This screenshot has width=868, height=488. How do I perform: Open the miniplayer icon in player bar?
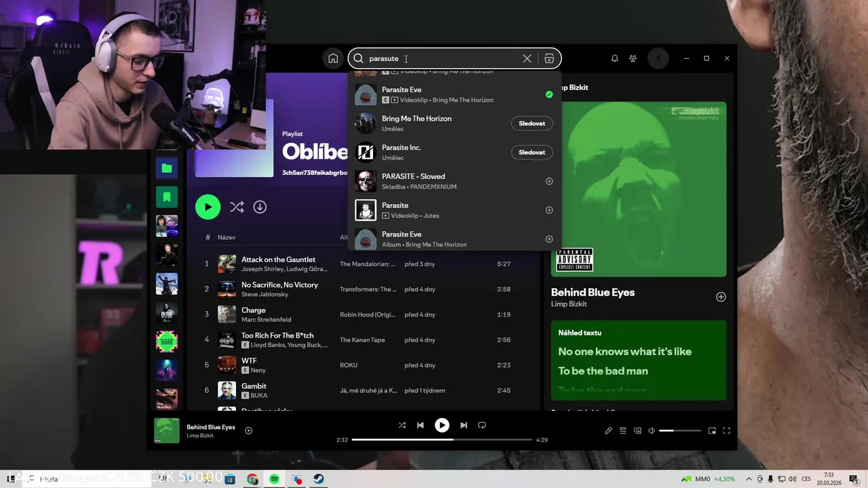pos(712,430)
